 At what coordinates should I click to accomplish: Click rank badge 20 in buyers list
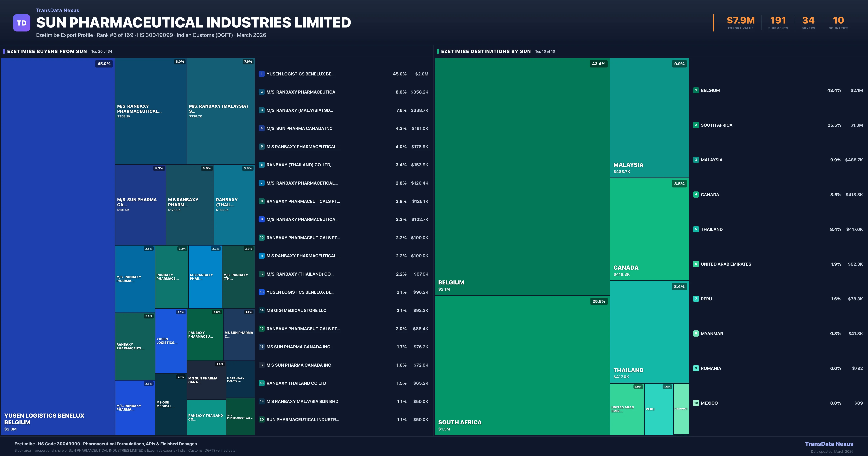coord(261,420)
